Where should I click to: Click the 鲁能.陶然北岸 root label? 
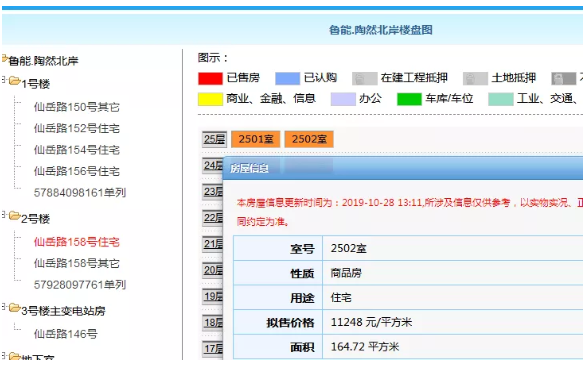tap(43, 61)
